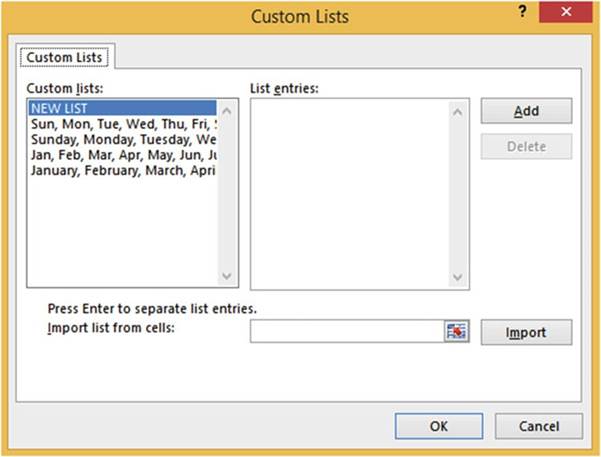Viewport: 601px width, 457px height.
Task: Pick the 'January, February, March' list
Action: tap(124, 170)
